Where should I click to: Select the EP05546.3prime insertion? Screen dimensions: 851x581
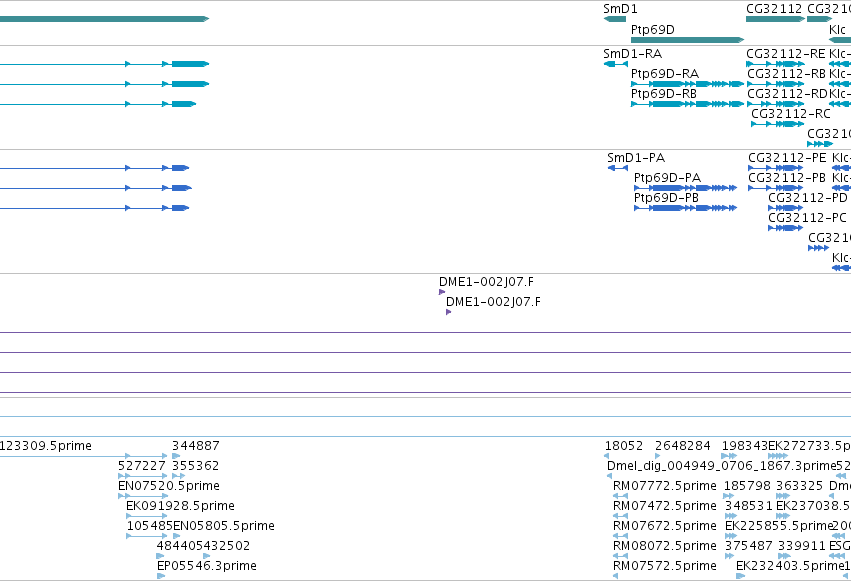[x=206, y=566]
